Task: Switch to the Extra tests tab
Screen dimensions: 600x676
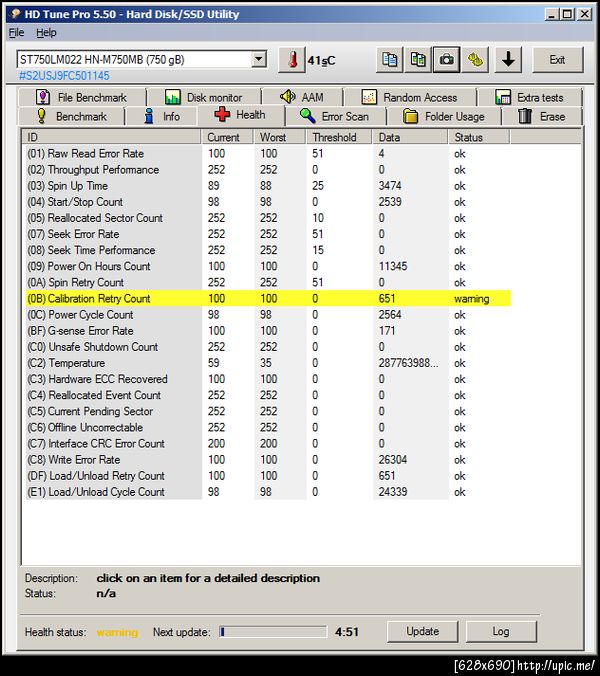Action: [530, 97]
